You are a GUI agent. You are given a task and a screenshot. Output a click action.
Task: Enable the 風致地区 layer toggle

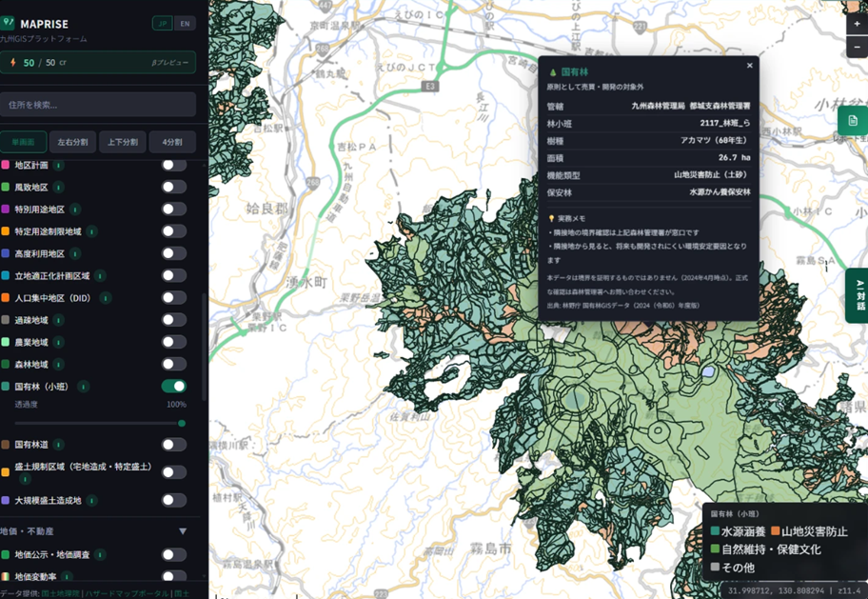[174, 188]
